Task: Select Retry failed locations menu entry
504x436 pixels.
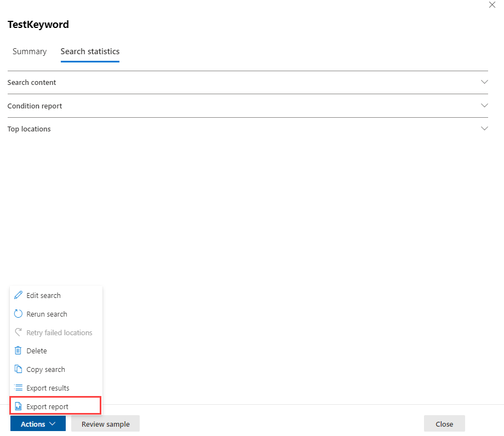Action: (56, 332)
